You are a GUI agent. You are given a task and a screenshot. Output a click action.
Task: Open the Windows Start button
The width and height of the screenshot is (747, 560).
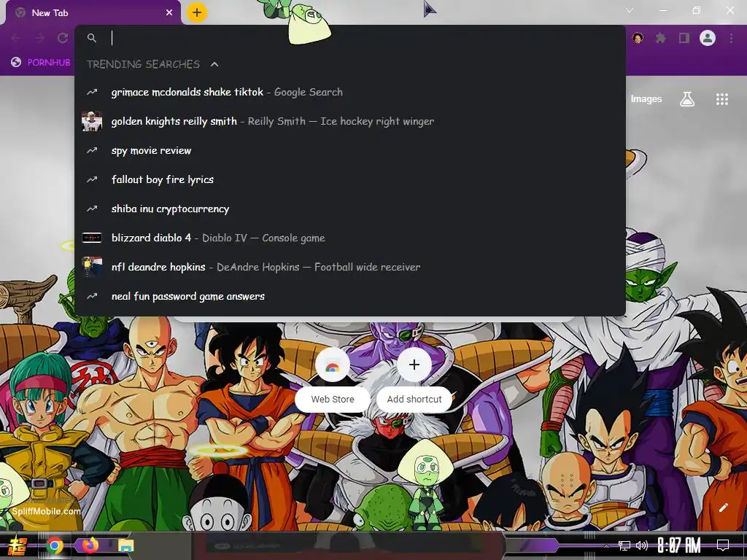pos(18,545)
